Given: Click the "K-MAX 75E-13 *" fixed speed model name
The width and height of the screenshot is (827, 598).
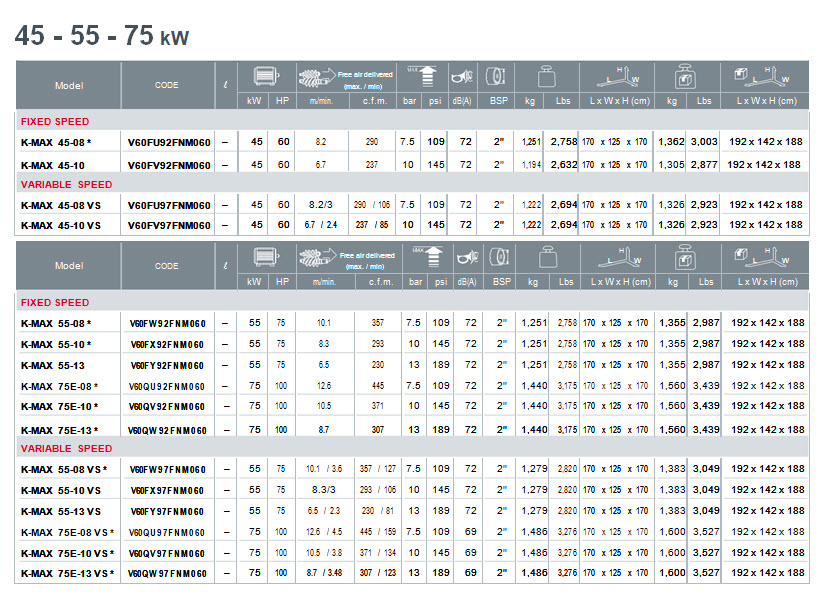Looking at the screenshot, I should pyautogui.click(x=59, y=430).
